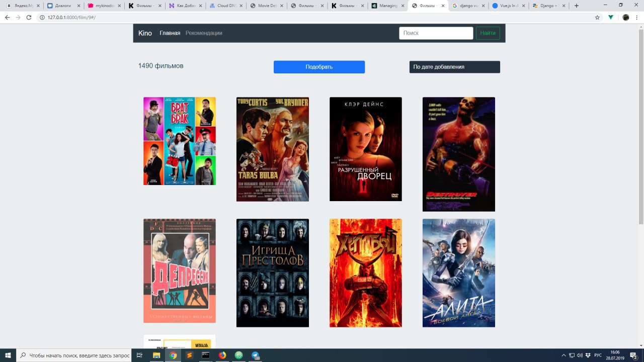
Task: Open Firefox from the taskbar
Action: [x=222, y=355]
